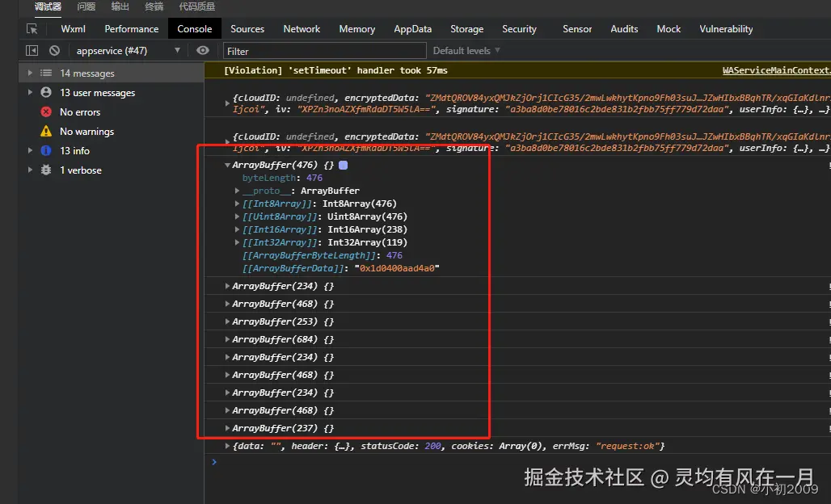Clear the console with the ban icon
Viewport: 831px width, 504px height.
[55, 50]
